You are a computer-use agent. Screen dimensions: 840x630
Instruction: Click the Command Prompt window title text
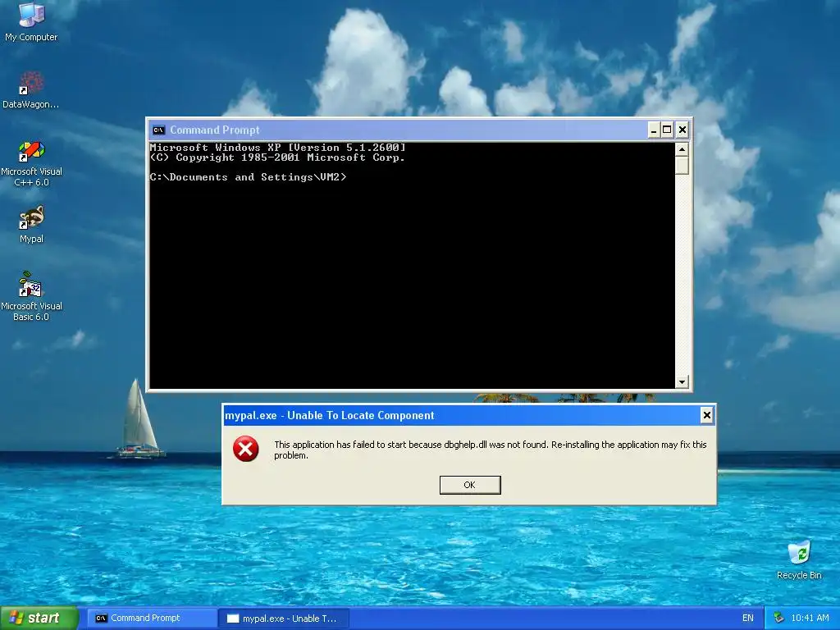(214, 130)
